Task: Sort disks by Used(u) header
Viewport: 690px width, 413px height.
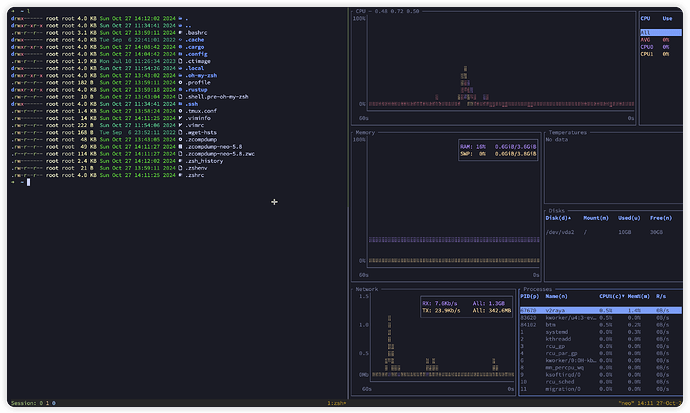Action: tap(629, 218)
